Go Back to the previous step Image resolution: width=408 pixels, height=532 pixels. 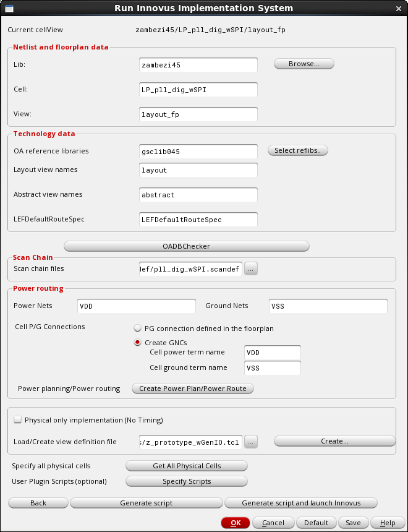[x=38, y=503]
